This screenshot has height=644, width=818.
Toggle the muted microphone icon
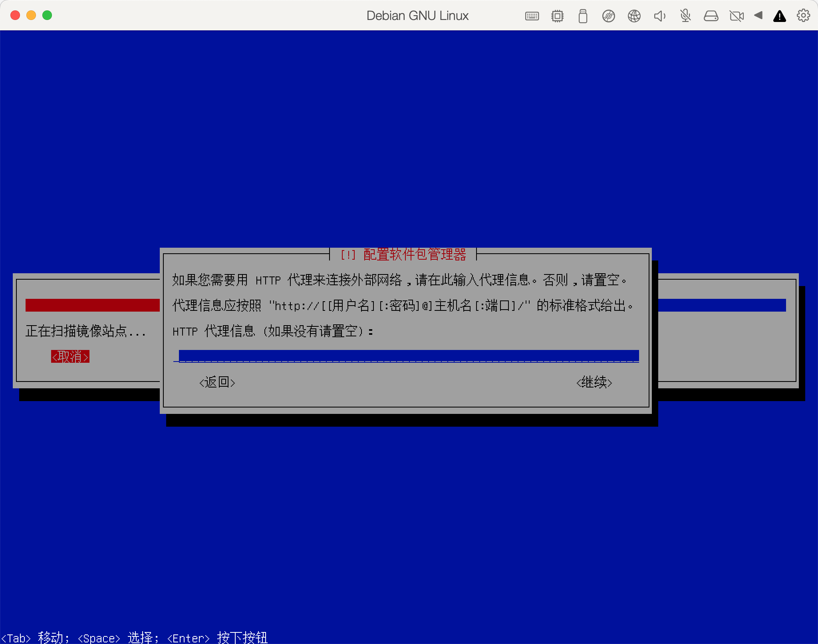[x=685, y=16]
